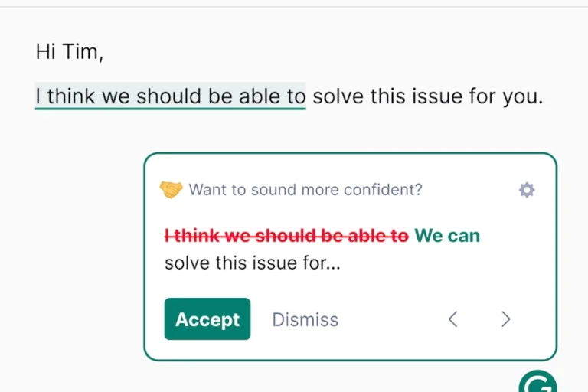Place cursor in "Hi Tim," line
Screen dimensions: 588x392
click(70, 52)
